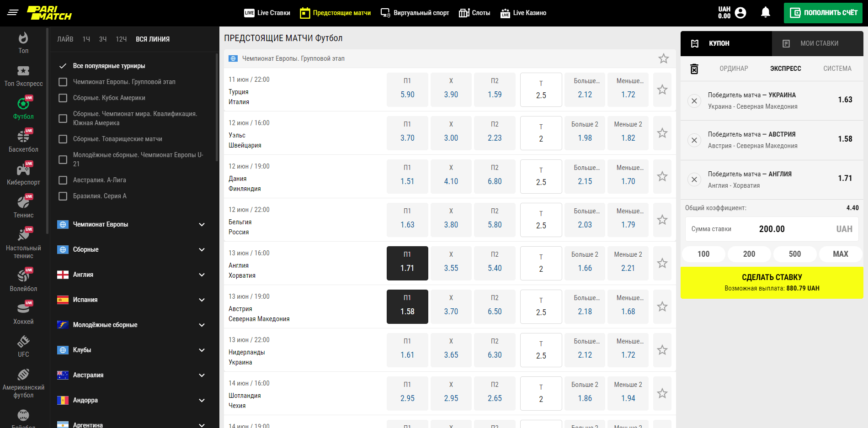This screenshot has height=428, width=868.
Task: Expand the Чемпионат Европы section
Action: [x=202, y=224]
